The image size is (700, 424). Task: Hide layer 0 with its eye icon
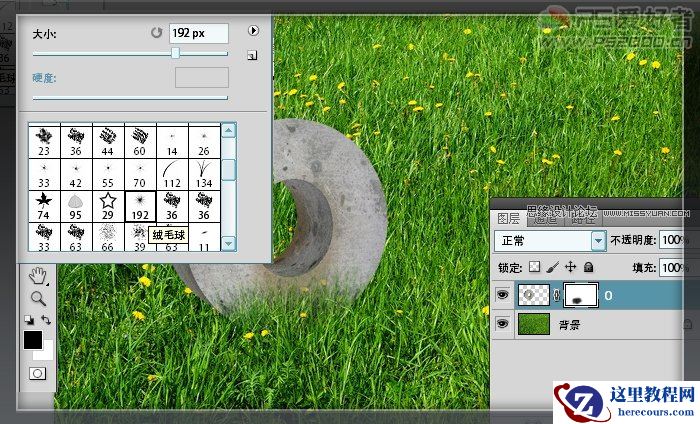point(503,295)
